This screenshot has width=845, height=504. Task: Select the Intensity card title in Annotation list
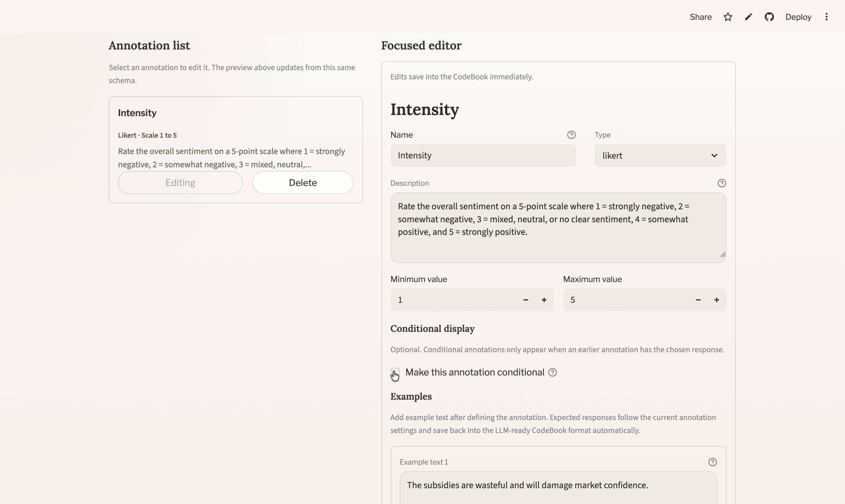click(137, 113)
